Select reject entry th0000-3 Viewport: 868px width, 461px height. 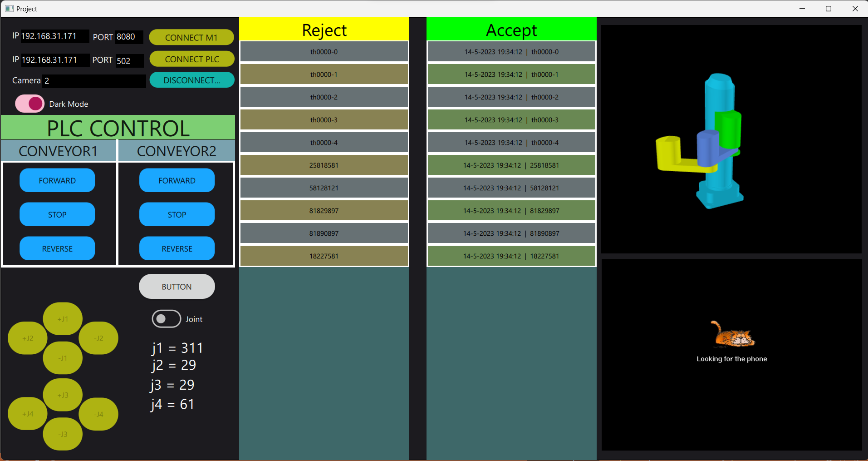point(324,119)
